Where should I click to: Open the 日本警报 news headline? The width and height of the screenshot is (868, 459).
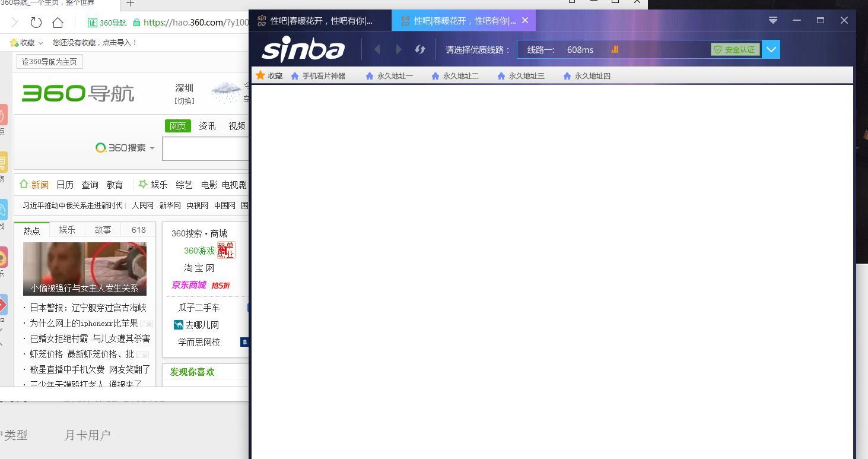[x=88, y=308]
